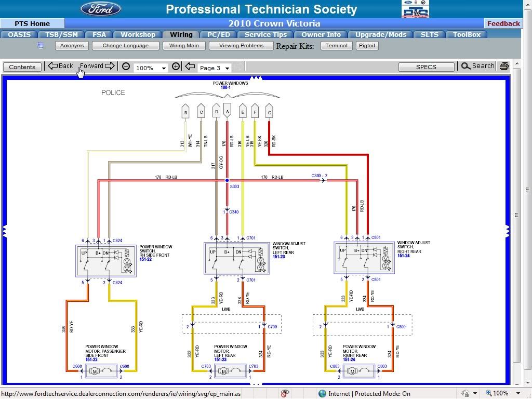Open Wiring Main
The image size is (532, 399).
184,46
